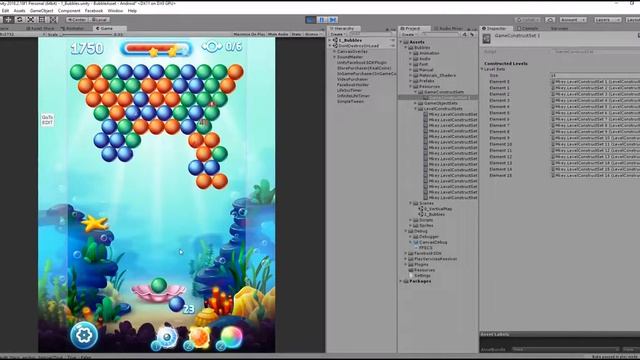The width and height of the screenshot is (640, 360).
Task: Switch to the Audio Mixer tab
Action: point(448,29)
